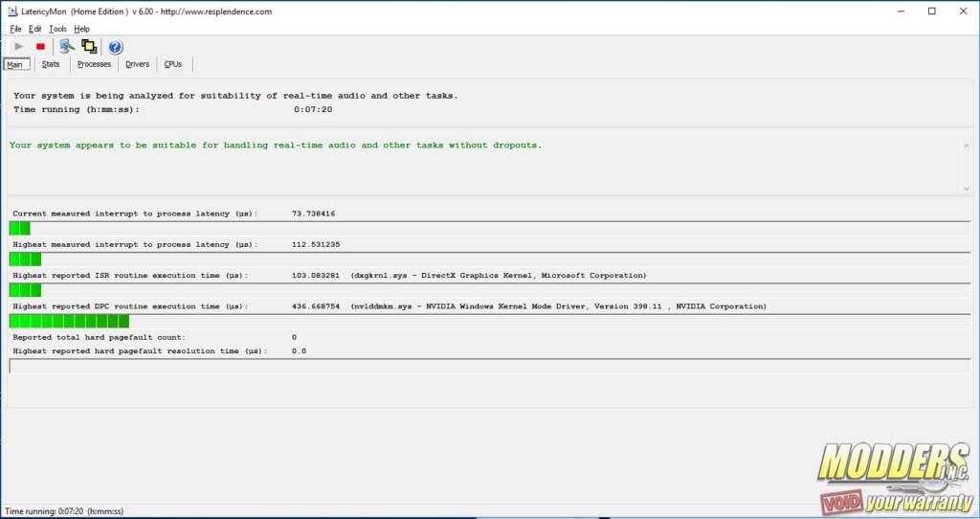Viewport: 980px width, 519px height.
Task: Click the hard pagefault count value 0
Action: point(295,338)
